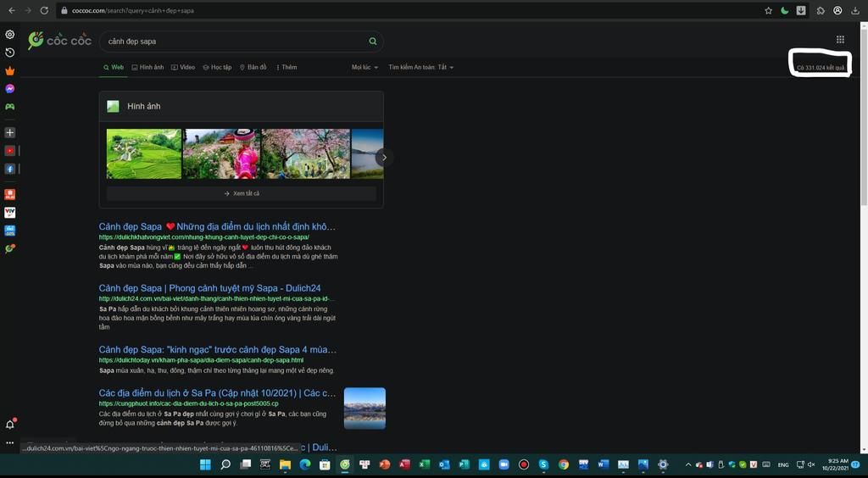This screenshot has width=868, height=478.
Task: Open the cherry blossom tree thumbnail
Action: [305, 153]
